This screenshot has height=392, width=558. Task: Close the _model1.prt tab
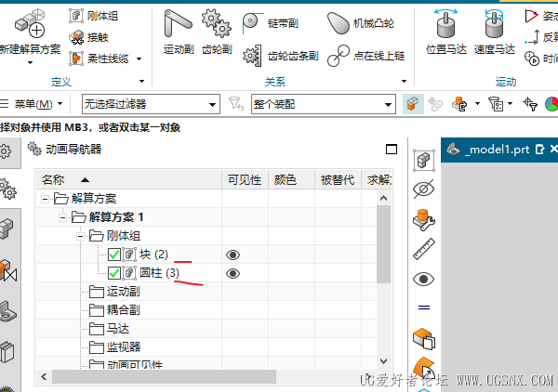(553, 149)
